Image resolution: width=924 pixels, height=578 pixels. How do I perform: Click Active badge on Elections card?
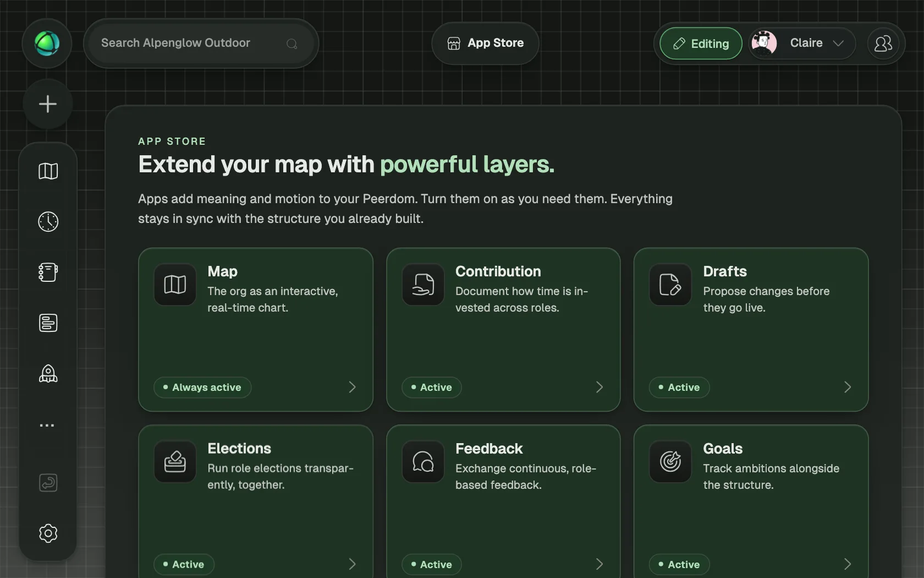(184, 565)
